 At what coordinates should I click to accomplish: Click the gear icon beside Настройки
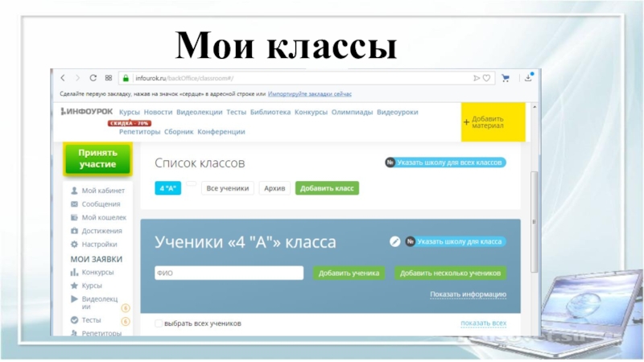coord(74,245)
